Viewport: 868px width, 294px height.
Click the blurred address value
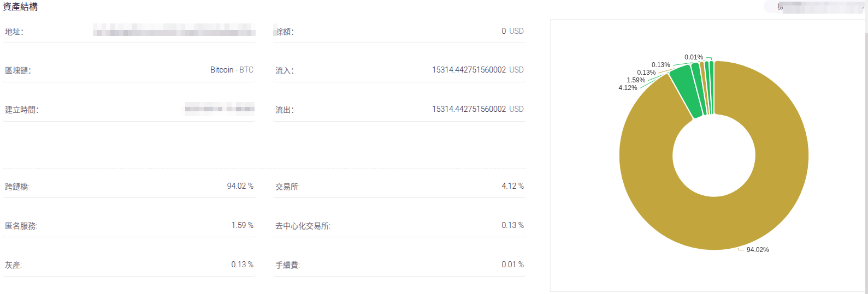coord(174,30)
